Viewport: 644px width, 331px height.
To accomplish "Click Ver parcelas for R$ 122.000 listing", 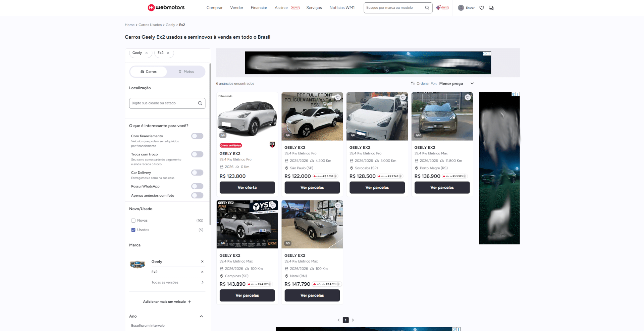I will pos(312,188).
